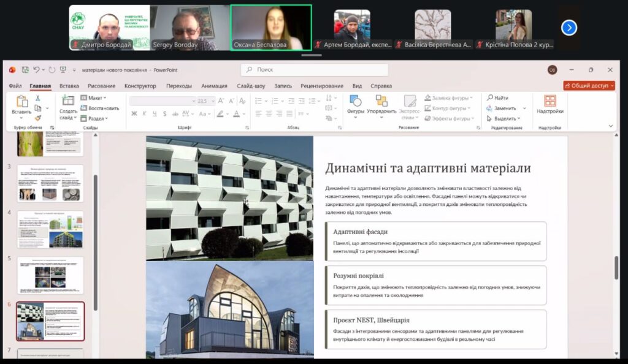
Task: Toggle italic (К) formatting
Action: click(144, 113)
